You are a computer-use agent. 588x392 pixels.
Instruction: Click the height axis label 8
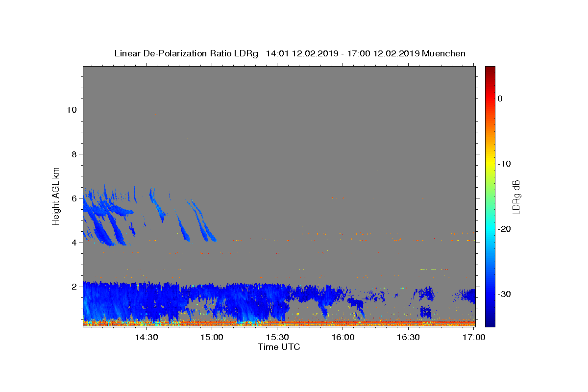pyautogui.click(x=73, y=154)
